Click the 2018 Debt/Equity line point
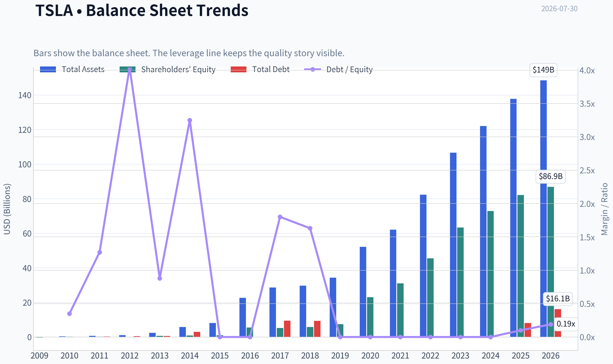 pos(310,228)
